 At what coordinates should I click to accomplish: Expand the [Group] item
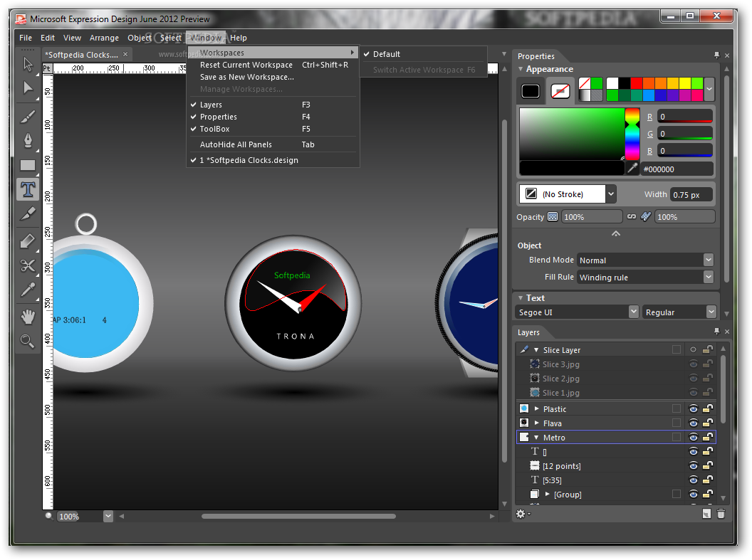click(x=547, y=494)
